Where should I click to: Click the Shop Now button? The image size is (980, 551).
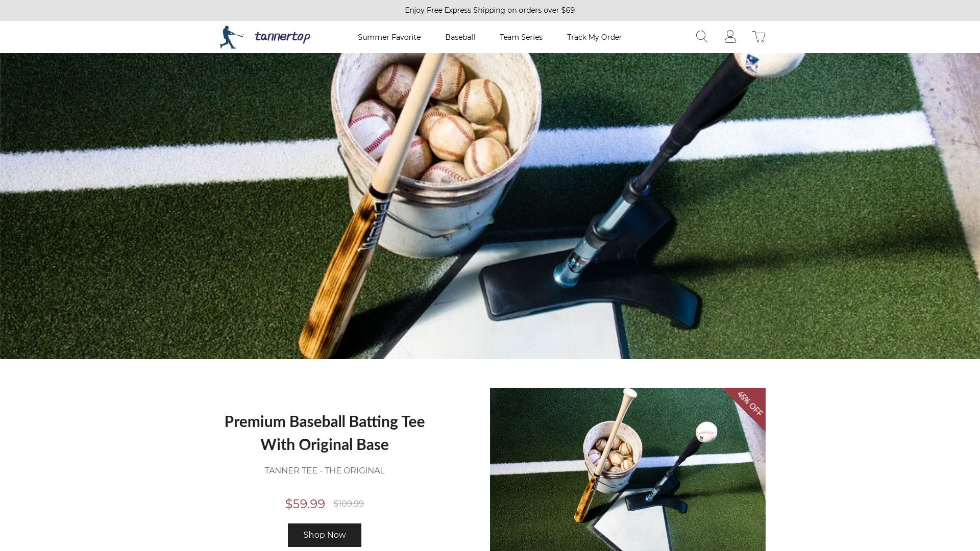(x=325, y=535)
